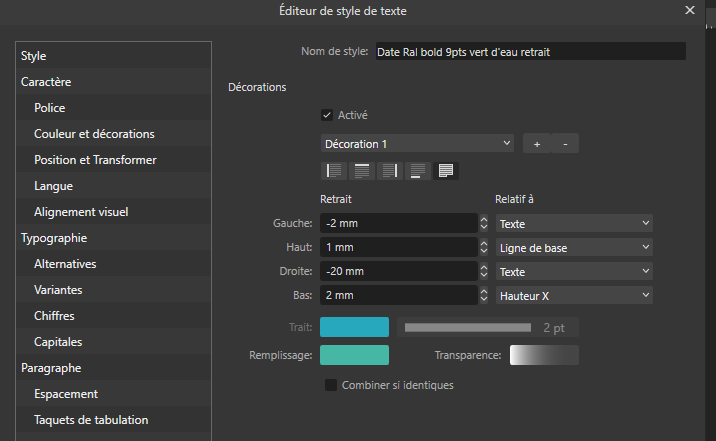Open the Ligne de base dropdown
The width and height of the screenshot is (716, 441).
click(x=574, y=247)
